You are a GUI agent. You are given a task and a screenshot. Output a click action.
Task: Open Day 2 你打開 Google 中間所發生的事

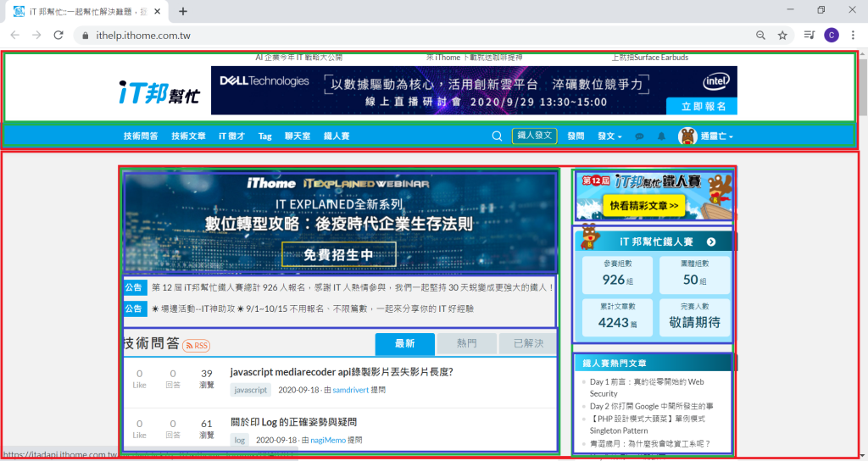point(652,406)
